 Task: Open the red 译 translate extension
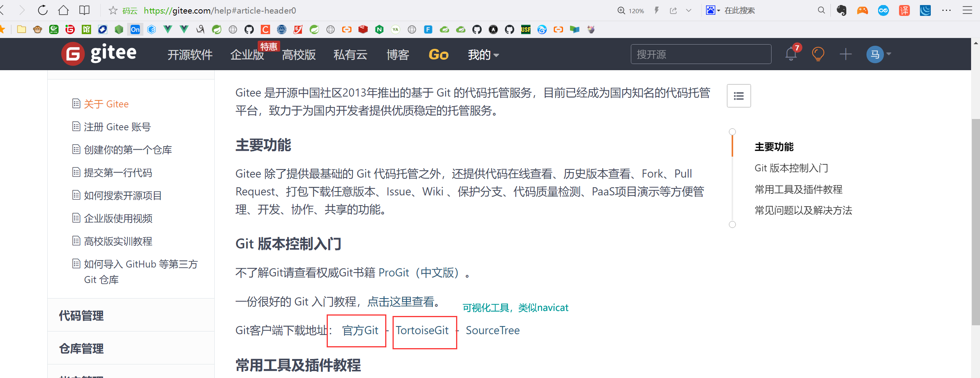pos(904,10)
